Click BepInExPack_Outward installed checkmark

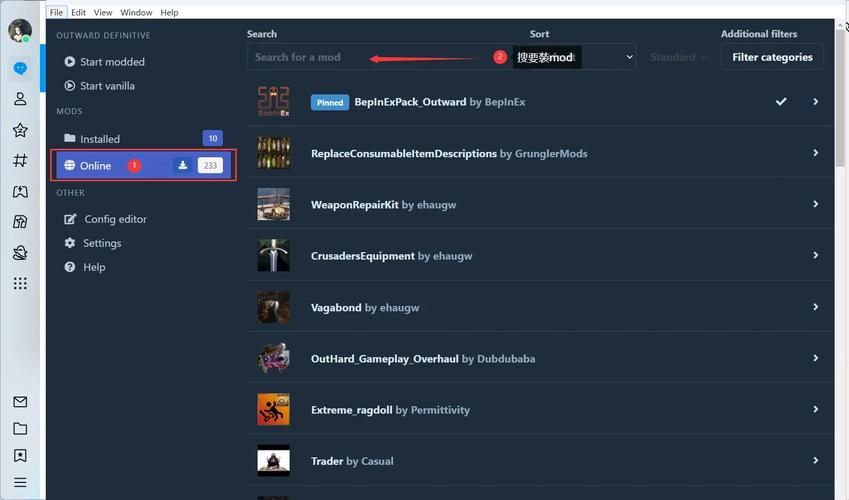(x=781, y=102)
